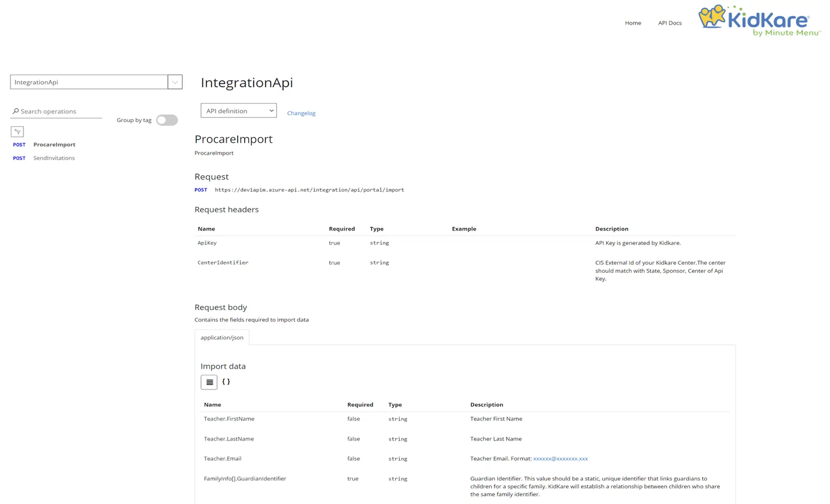Click the FamilyInfo[].GuardianIdentifier field name
Screen dimensions: 830x504
click(x=245, y=479)
